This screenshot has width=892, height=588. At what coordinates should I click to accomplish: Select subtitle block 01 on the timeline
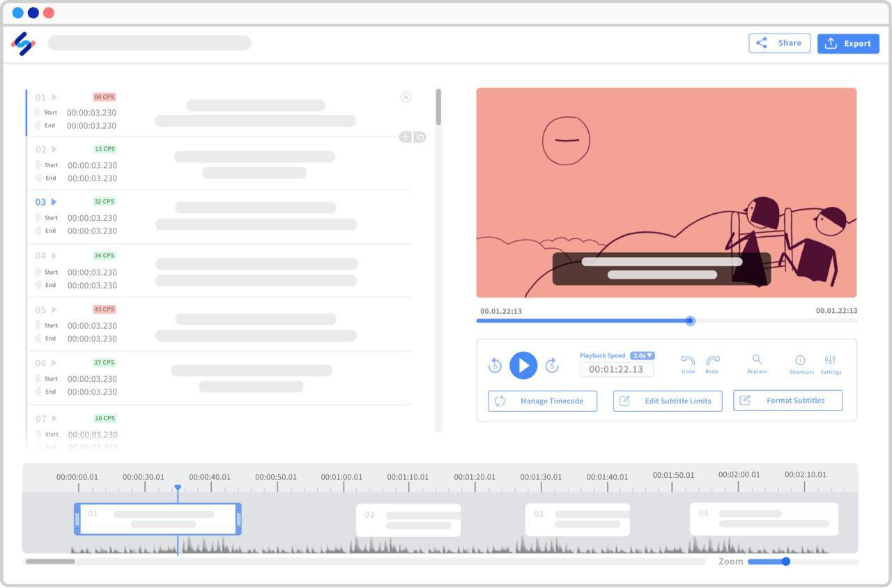pos(158,519)
